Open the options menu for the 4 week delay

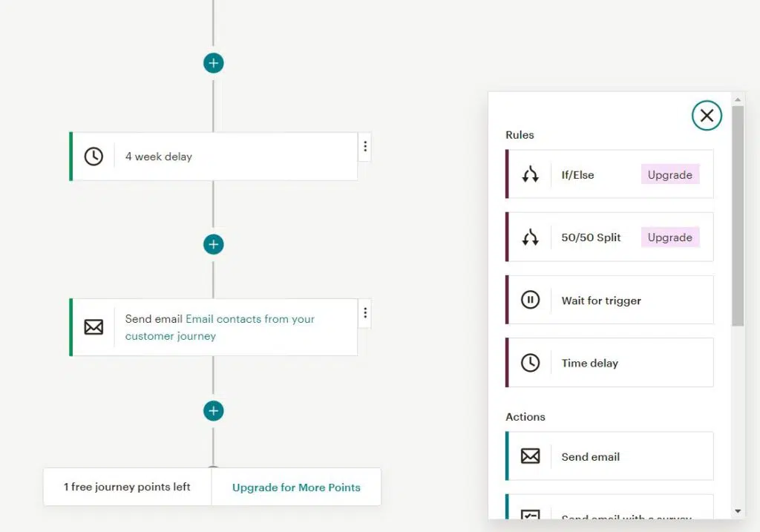(x=365, y=146)
